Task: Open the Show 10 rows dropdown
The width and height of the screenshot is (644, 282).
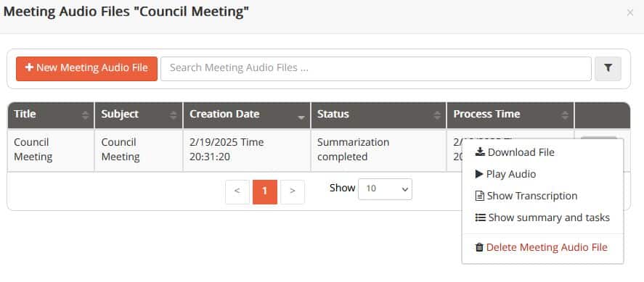Action: click(385, 189)
